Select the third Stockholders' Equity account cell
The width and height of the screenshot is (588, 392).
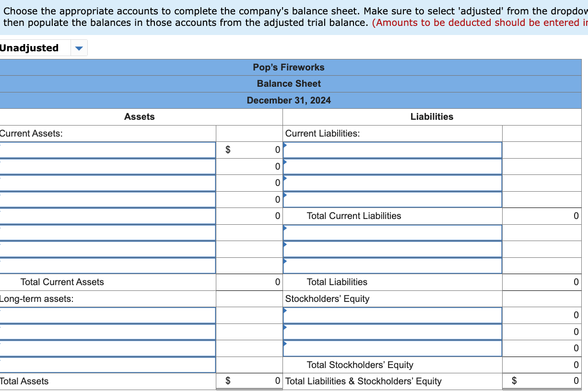pyautogui.click(x=392, y=348)
